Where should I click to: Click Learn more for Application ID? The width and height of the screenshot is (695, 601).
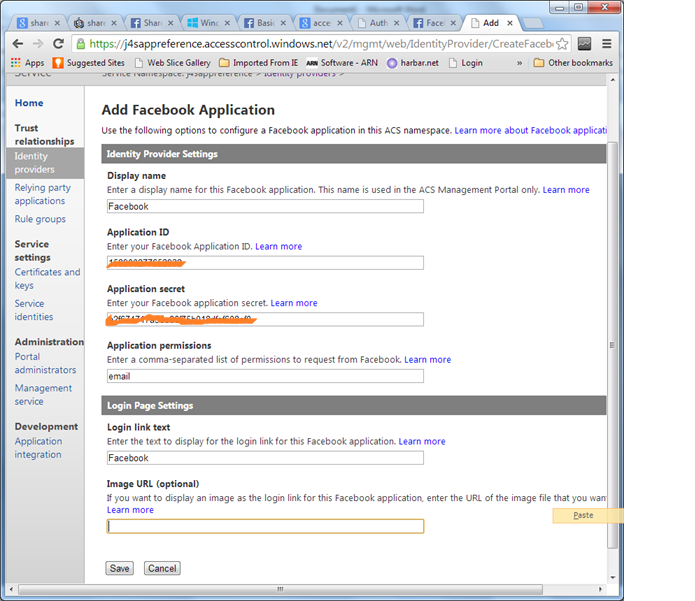pyautogui.click(x=278, y=246)
